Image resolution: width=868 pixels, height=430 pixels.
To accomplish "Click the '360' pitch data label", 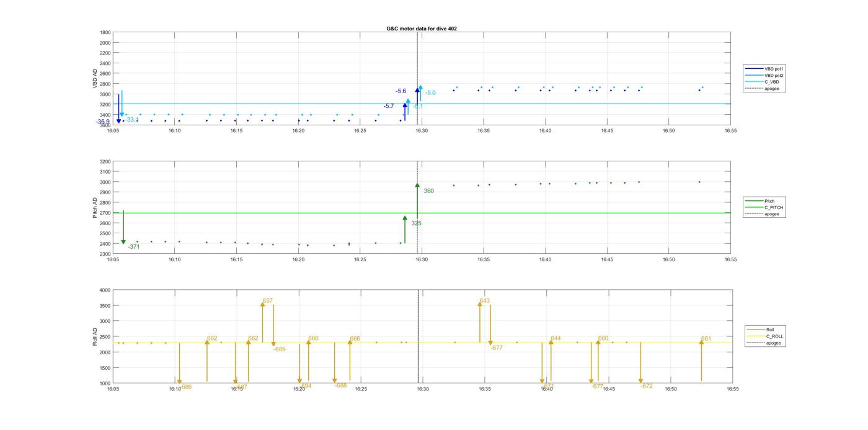I will (x=428, y=191).
